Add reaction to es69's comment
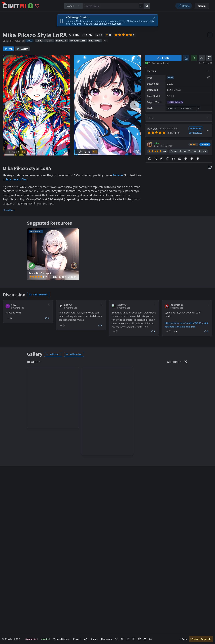This screenshot has height=644, width=215. point(9,318)
